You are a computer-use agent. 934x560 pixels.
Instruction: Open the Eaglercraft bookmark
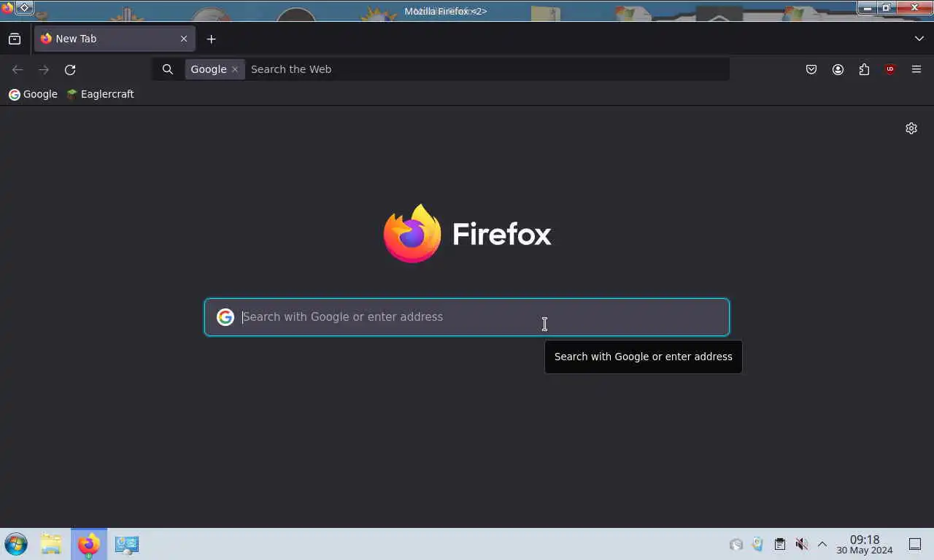pyautogui.click(x=100, y=94)
